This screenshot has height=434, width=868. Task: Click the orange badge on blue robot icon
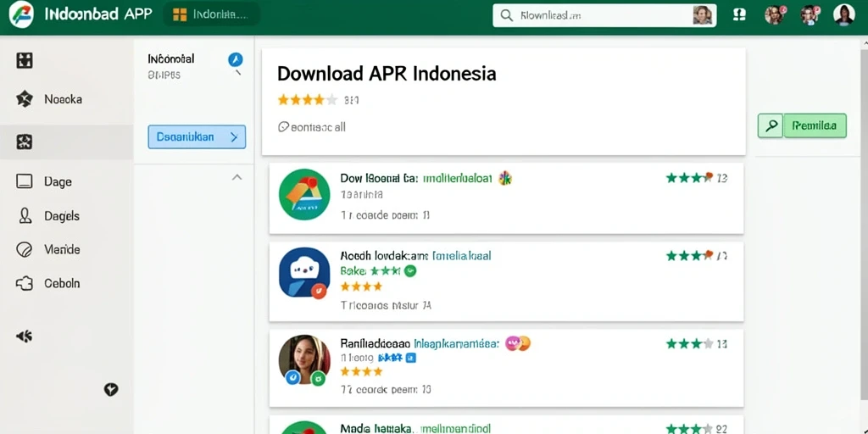(319, 290)
